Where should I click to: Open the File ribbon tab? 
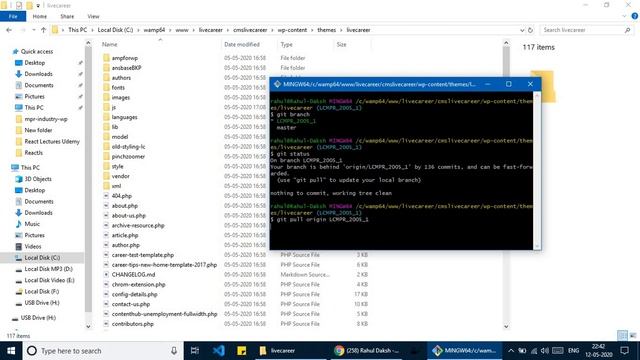13,16
